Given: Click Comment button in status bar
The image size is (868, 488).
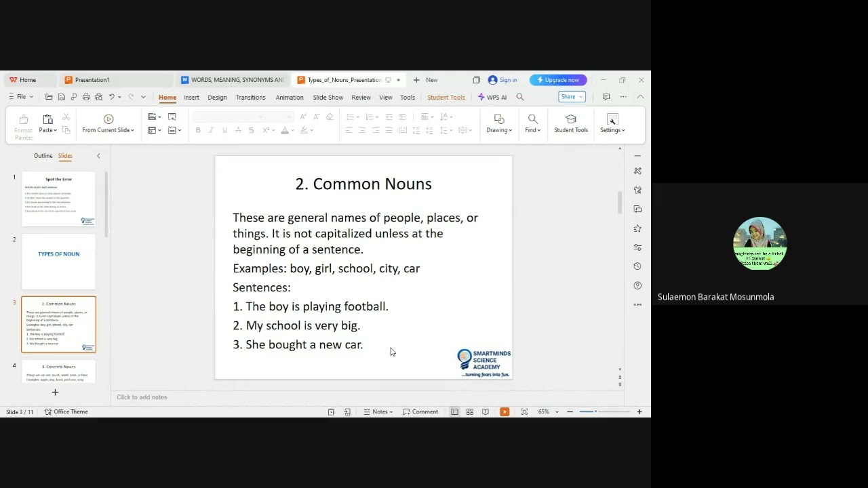Looking at the screenshot, I should 420,411.
